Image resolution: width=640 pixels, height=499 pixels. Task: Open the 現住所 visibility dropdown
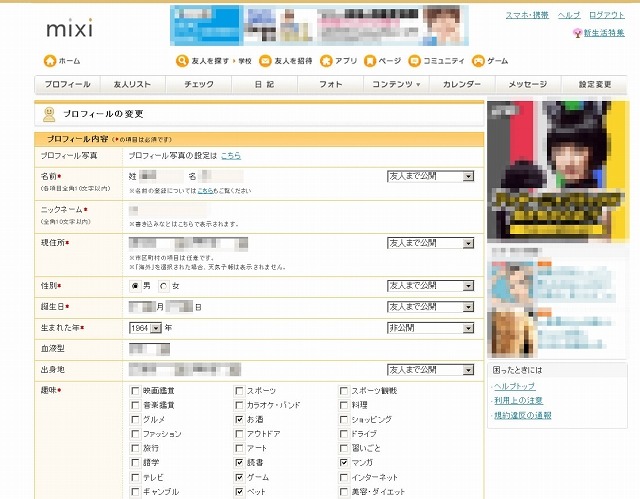coord(430,243)
